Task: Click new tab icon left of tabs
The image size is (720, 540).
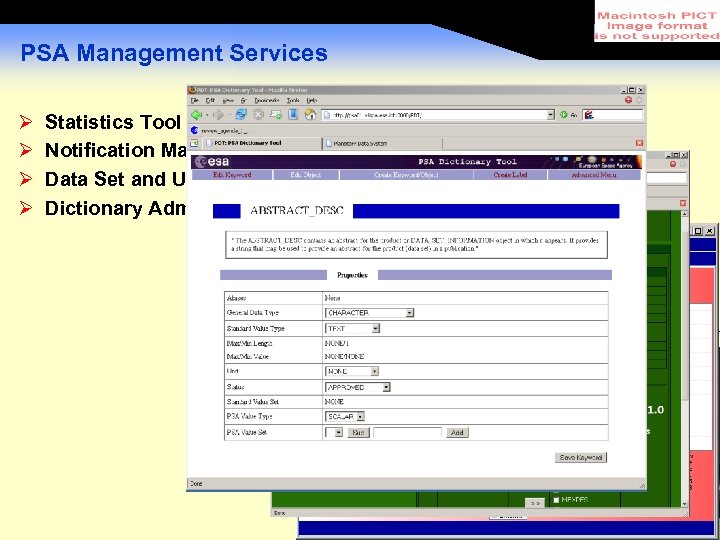Action: pos(194,143)
